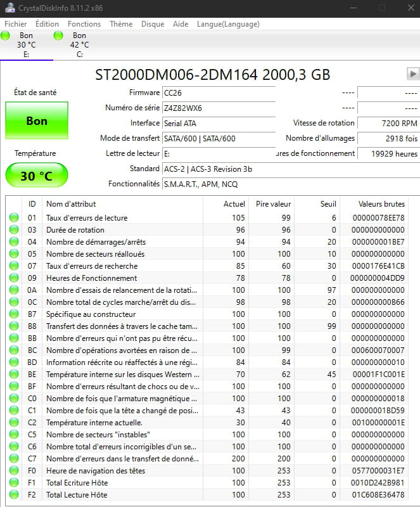Switch to the C: drive tab at 42 °C
Image resolution: width=420 pixels, height=507 pixels.
pyautogui.click(x=79, y=45)
